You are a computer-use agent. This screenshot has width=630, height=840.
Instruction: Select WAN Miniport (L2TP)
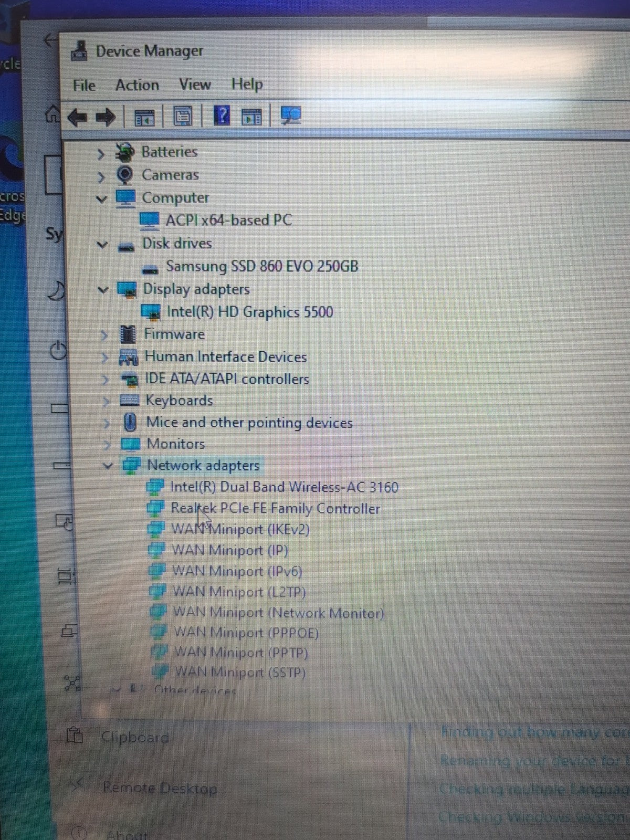[x=239, y=592]
